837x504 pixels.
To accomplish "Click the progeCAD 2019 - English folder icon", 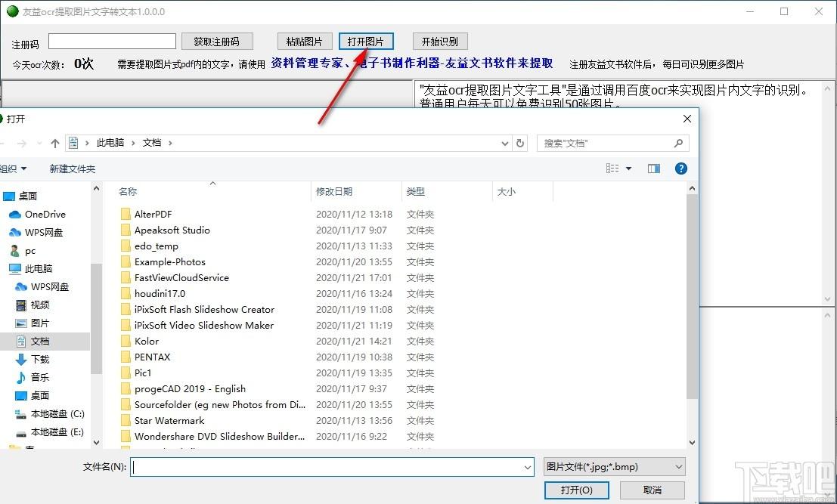I will click(x=126, y=389).
